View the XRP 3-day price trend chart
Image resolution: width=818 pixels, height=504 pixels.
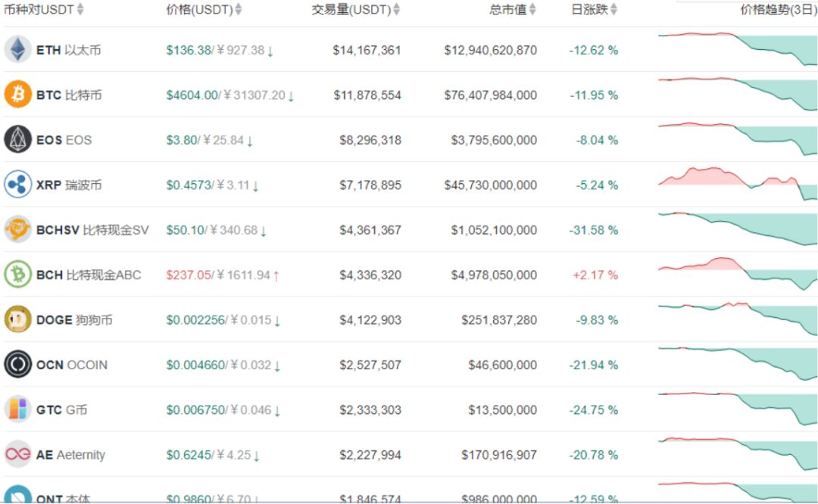click(737, 185)
